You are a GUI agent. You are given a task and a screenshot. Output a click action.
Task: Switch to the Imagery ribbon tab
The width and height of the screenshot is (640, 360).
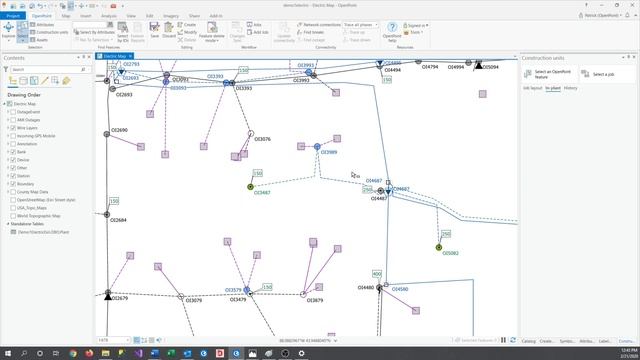pos(171,16)
